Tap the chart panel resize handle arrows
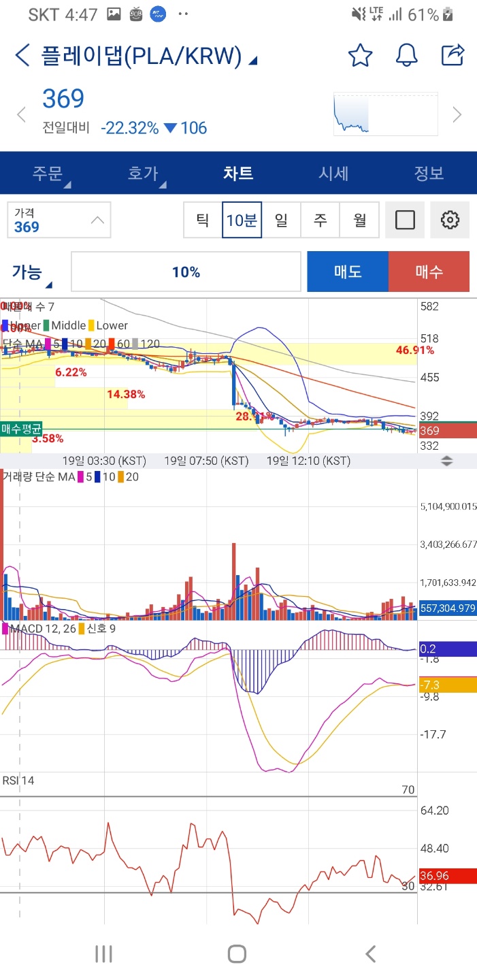Viewport: 477px width, 980px height. [x=446, y=461]
